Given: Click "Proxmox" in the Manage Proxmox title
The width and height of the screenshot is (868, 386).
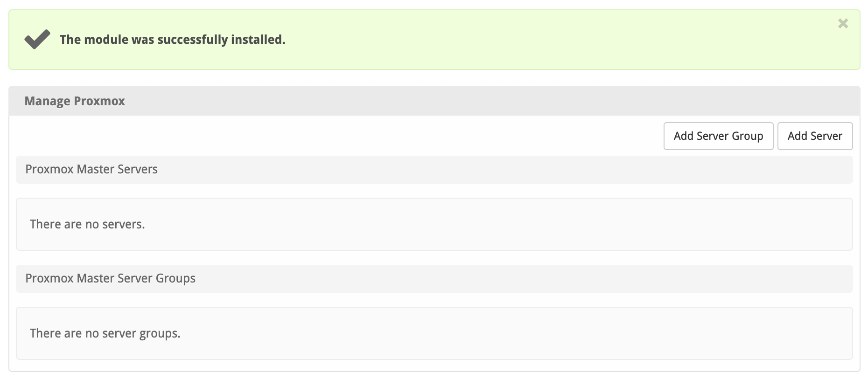Looking at the screenshot, I should (99, 101).
